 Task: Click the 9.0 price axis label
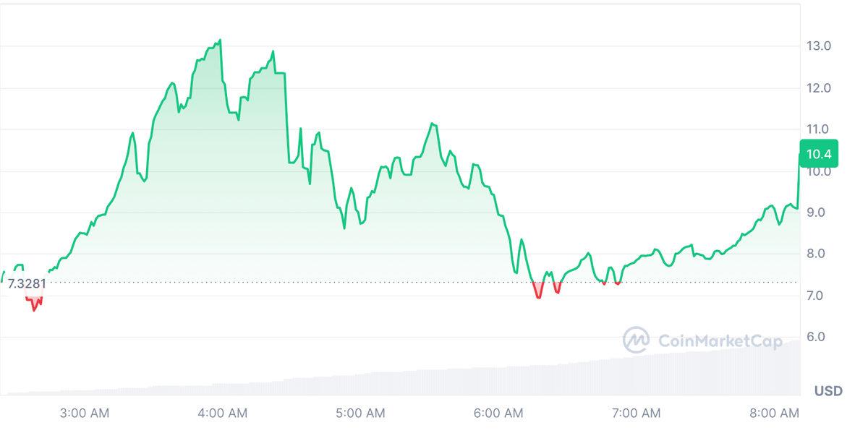point(818,213)
